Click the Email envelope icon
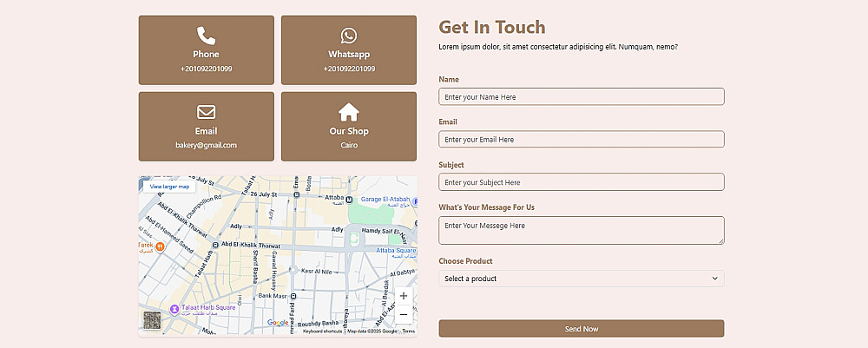 pyautogui.click(x=206, y=112)
